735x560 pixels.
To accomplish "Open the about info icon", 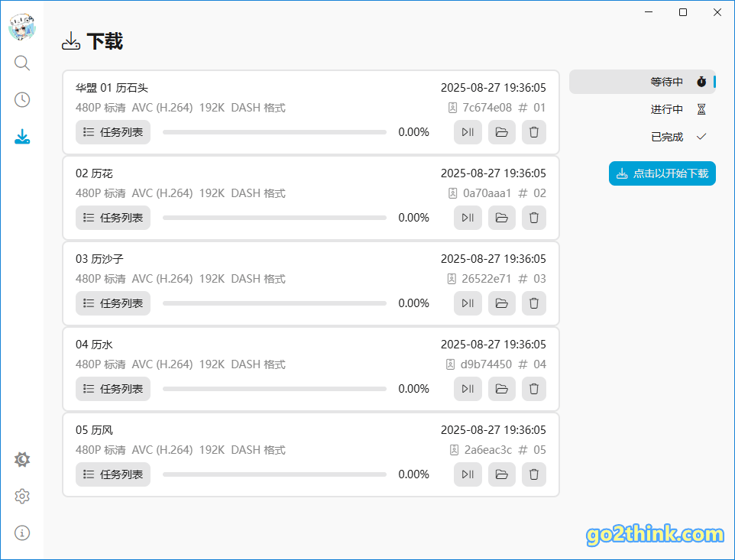I will tap(22, 532).
